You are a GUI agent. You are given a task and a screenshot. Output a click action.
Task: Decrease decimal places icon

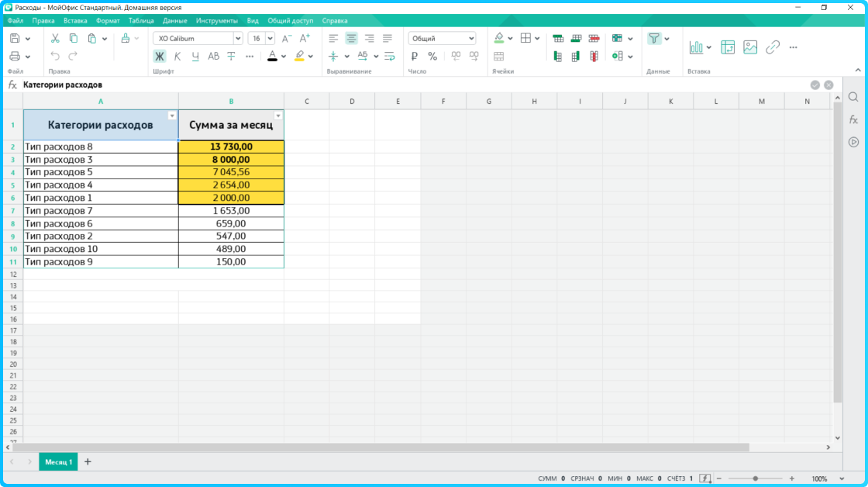[x=456, y=56]
